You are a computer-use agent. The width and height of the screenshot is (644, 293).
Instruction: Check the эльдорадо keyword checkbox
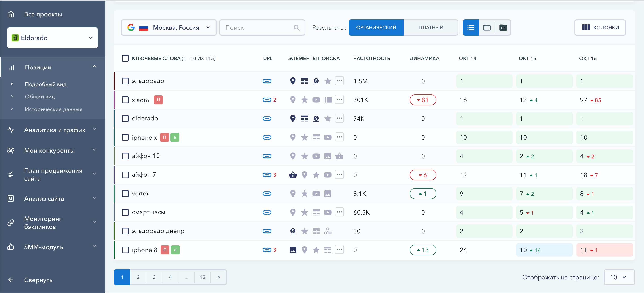click(125, 81)
